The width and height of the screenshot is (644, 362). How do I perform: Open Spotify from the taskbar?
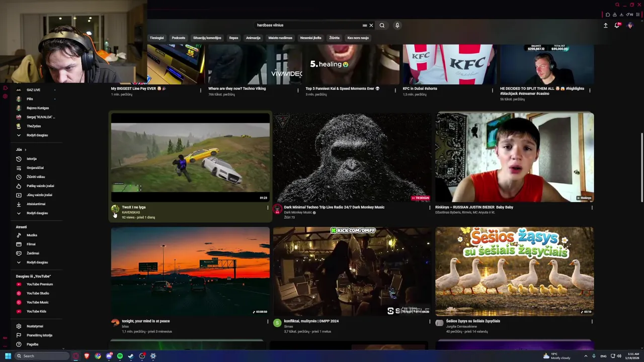pyautogui.click(x=120, y=356)
